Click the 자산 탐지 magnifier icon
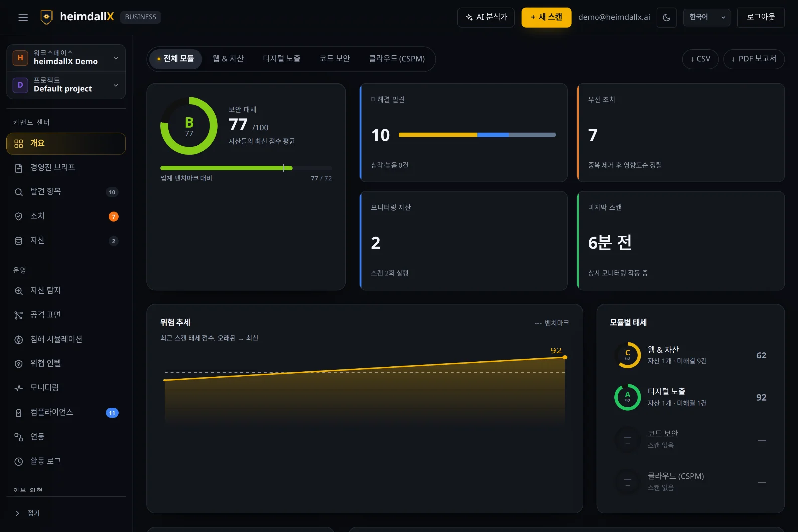The image size is (798, 532). (19, 291)
